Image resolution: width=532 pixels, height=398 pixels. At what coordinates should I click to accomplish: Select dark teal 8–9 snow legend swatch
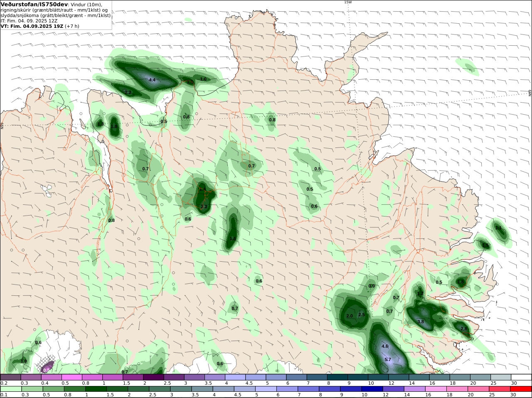(x=337, y=377)
